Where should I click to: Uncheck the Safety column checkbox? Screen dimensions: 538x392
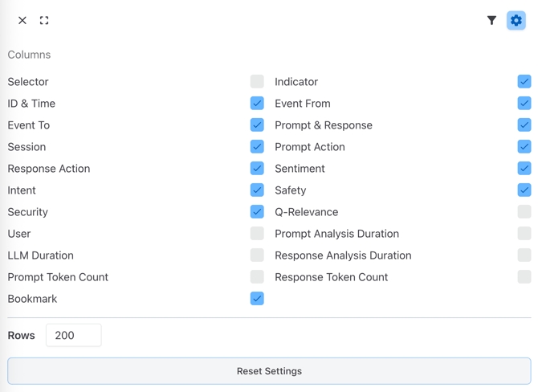(x=524, y=190)
